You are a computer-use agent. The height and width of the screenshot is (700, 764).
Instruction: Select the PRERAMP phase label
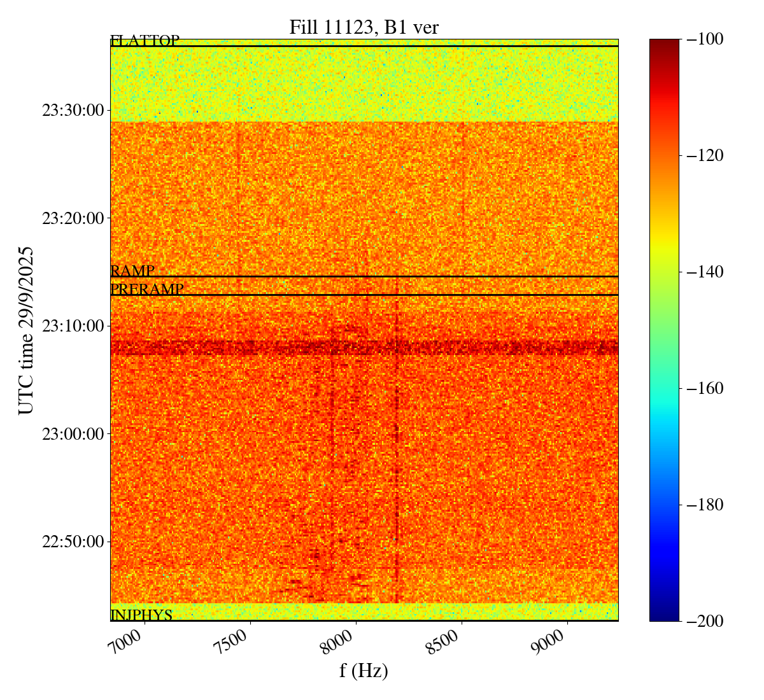coord(147,290)
